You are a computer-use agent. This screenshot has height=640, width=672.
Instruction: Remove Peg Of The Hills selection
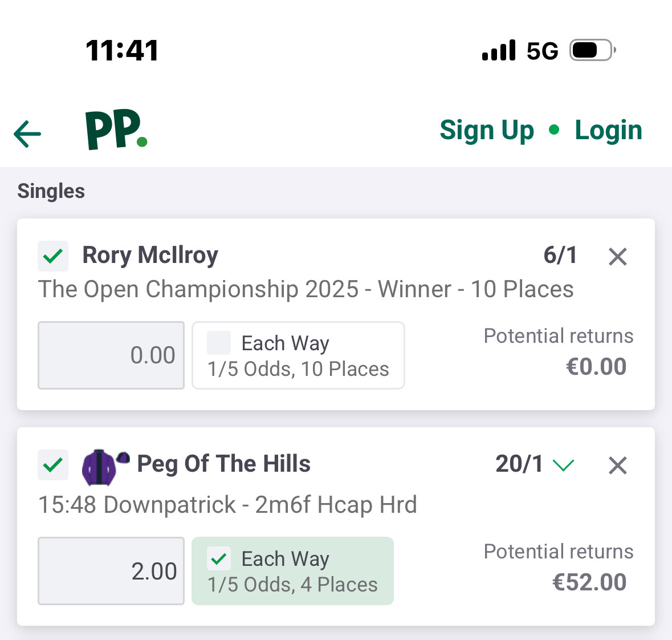click(x=617, y=465)
